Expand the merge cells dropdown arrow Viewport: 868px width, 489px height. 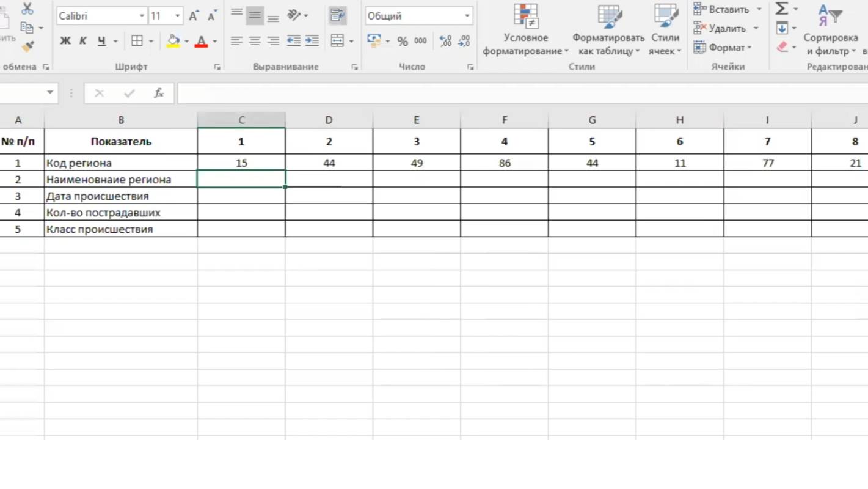[x=351, y=42]
